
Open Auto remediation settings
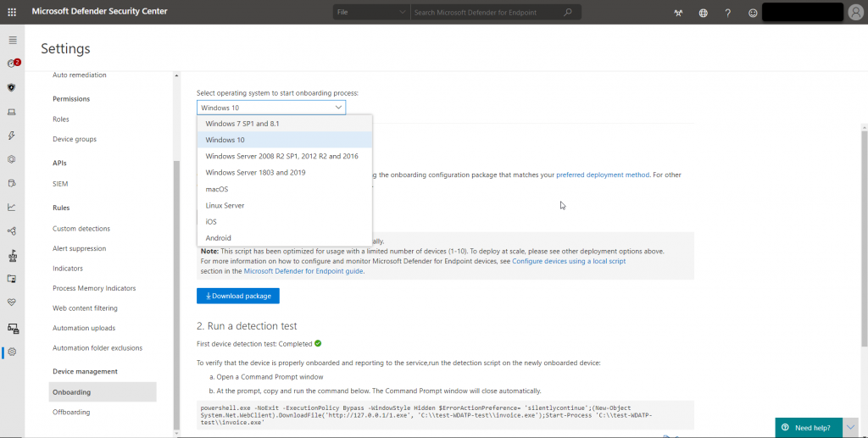click(79, 75)
